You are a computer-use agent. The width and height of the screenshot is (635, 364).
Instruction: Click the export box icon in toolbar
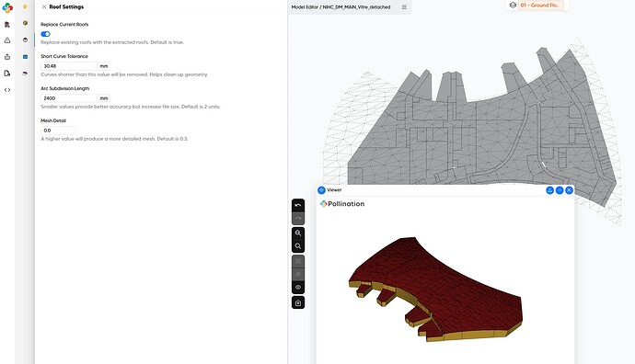tap(298, 302)
